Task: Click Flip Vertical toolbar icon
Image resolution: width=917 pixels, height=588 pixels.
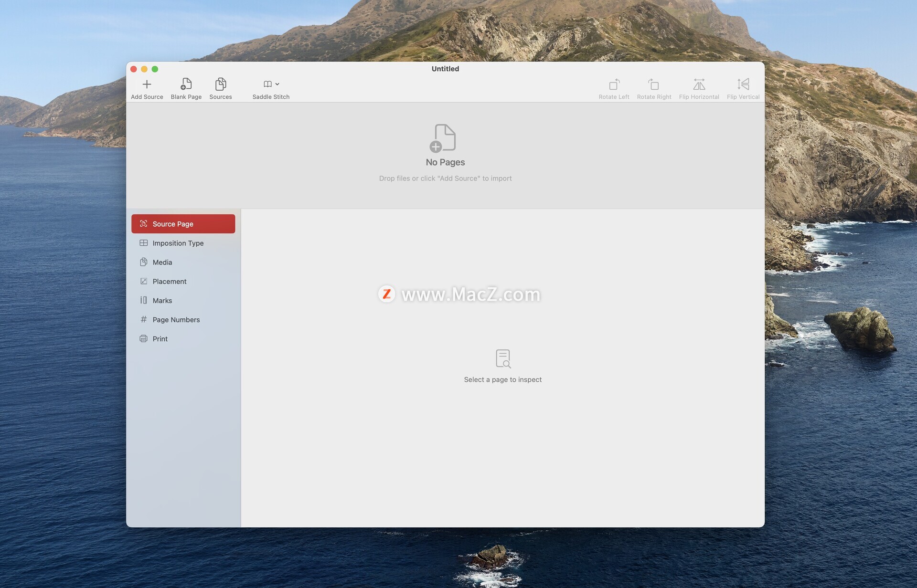Action: tap(743, 84)
